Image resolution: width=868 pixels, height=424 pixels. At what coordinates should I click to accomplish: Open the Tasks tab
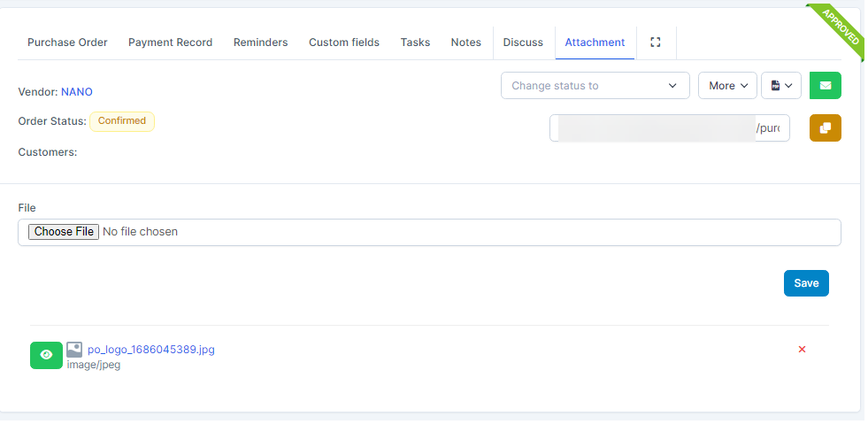(415, 42)
